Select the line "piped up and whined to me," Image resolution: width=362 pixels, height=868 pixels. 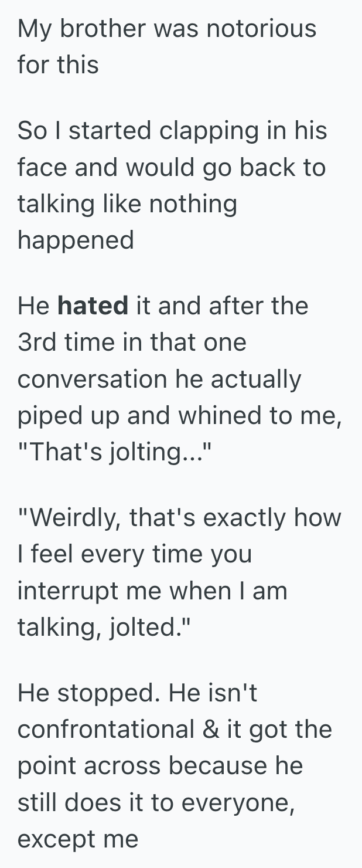coord(179,415)
